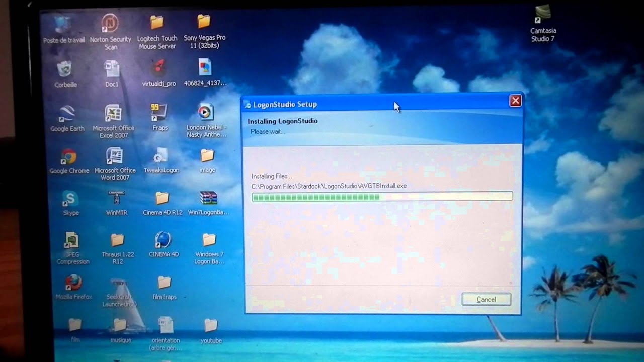Viewport: 644px width, 362px height.
Task: Open the image folder on desktop
Action: pyautogui.click(x=207, y=155)
